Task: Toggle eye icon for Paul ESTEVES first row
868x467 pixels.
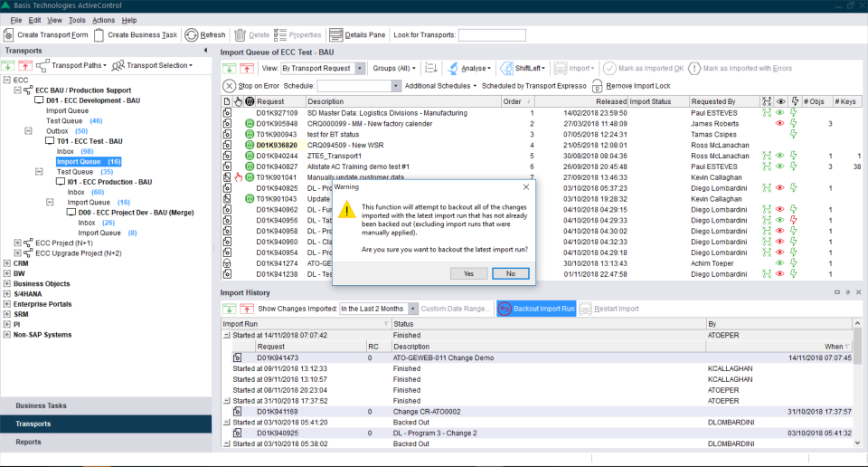Action: point(780,112)
